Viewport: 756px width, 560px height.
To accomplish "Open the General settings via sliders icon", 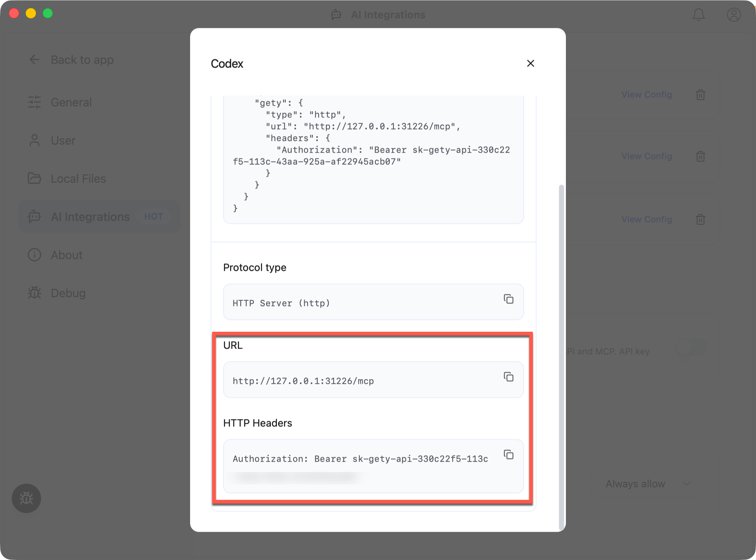I will click(34, 102).
